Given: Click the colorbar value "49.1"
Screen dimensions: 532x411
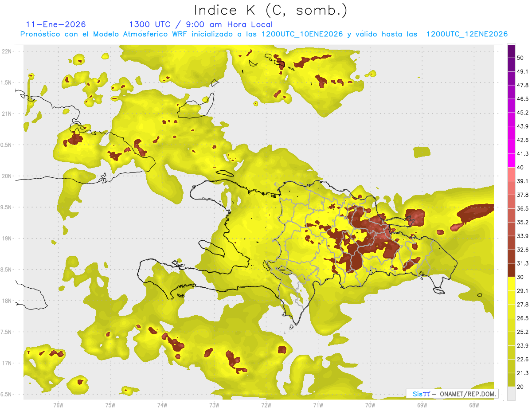Looking at the screenshot, I should coord(523,71).
